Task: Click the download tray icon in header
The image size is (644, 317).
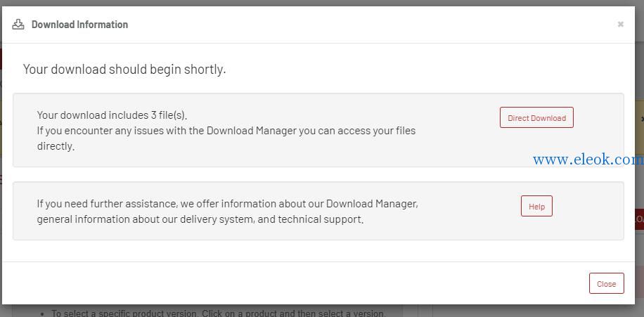Action: coord(18,25)
